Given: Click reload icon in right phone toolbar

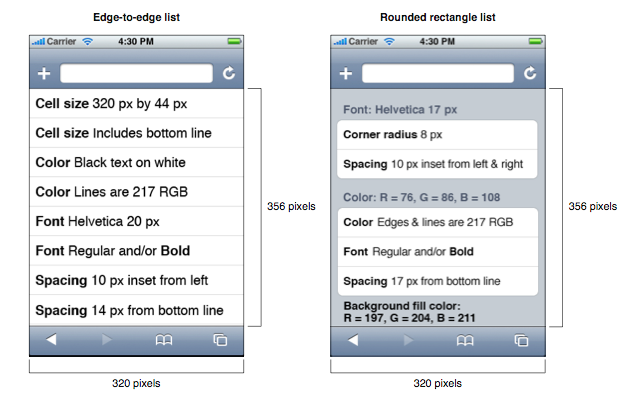Looking at the screenshot, I should (x=530, y=73).
